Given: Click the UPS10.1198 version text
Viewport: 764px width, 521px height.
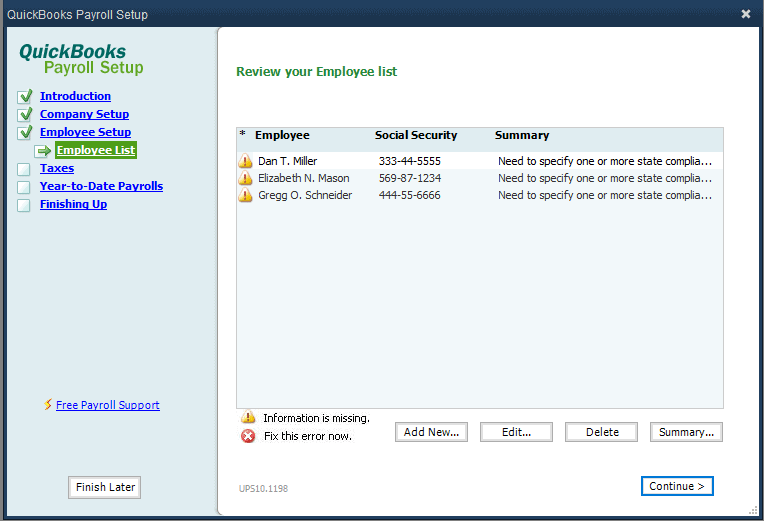Looking at the screenshot, I should coord(263,488).
